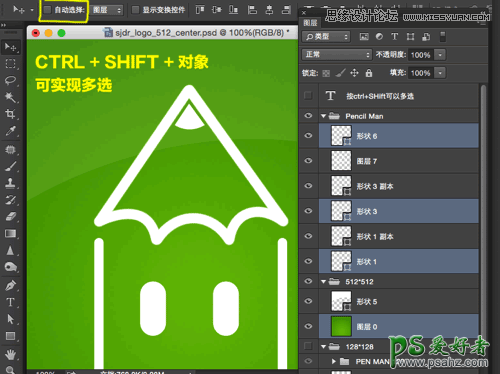This screenshot has width=500, height=374.
Task: Toggle the layer filter on/off switch
Action: point(443,37)
